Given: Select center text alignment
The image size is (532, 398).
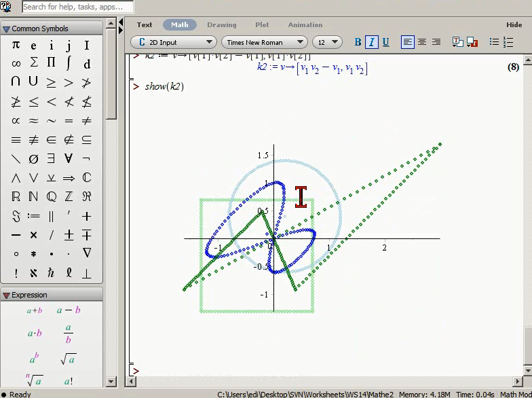Looking at the screenshot, I should coord(422,42).
